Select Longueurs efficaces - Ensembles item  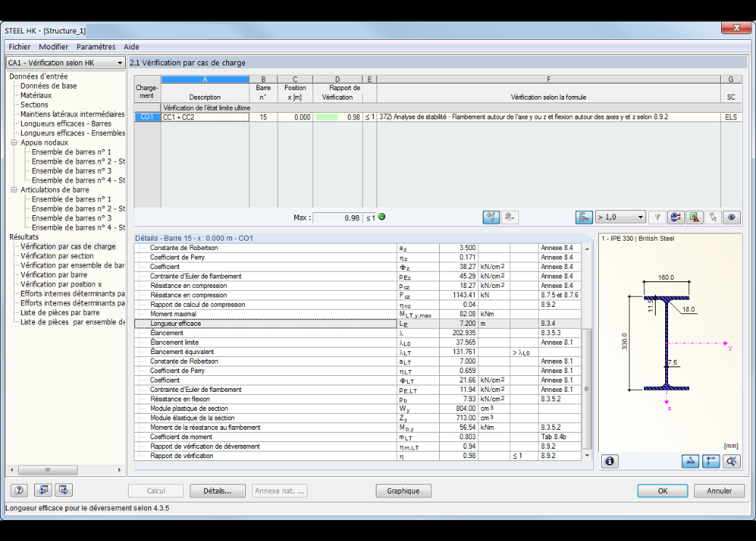tap(72, 133)
